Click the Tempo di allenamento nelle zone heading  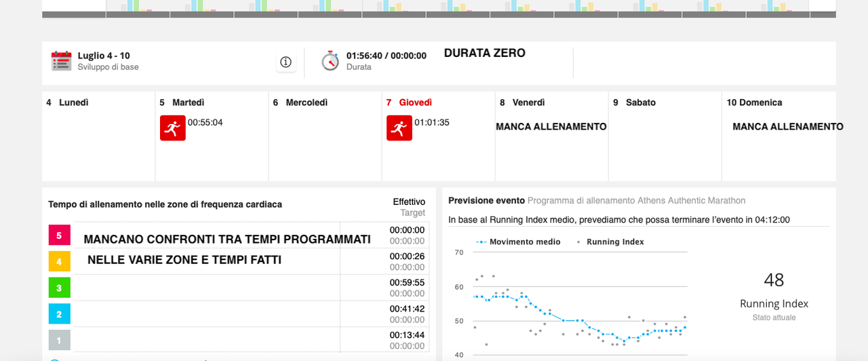[x=165, y=204]
